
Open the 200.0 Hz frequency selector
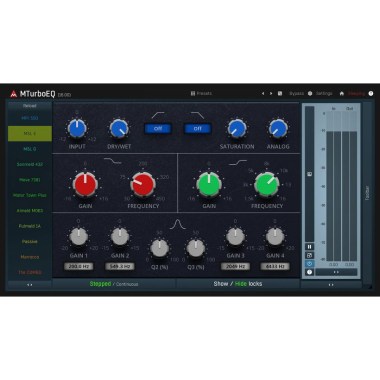[x=79, y=267]
